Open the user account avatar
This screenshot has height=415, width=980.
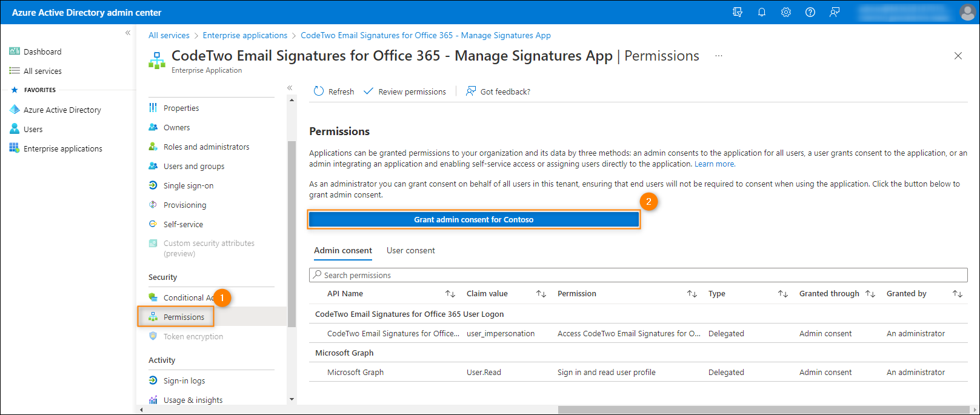967,12
